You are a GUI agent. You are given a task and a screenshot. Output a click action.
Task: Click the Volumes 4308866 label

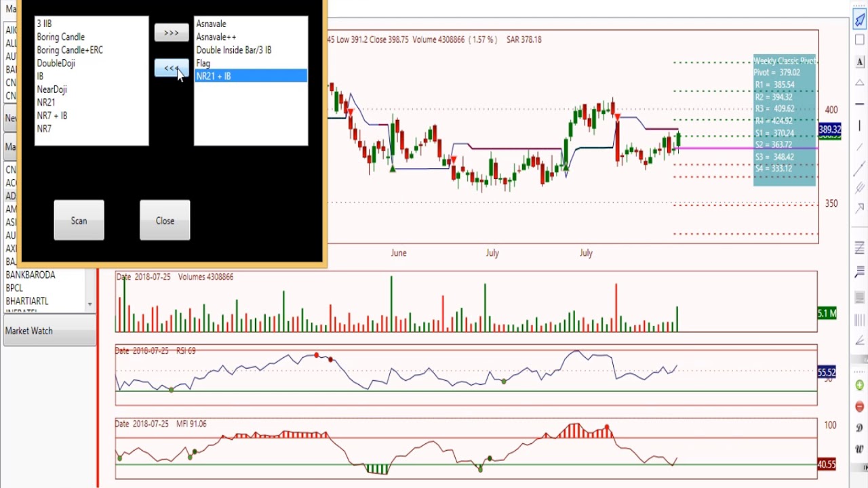pos(205,277)
